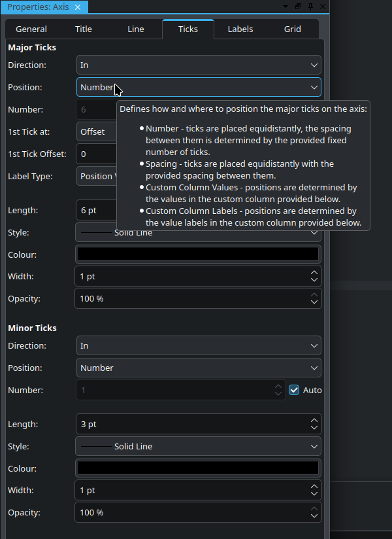The image size is (392, 539).
Task: Decrease the major ticks Opacity value
Action: 314,303
